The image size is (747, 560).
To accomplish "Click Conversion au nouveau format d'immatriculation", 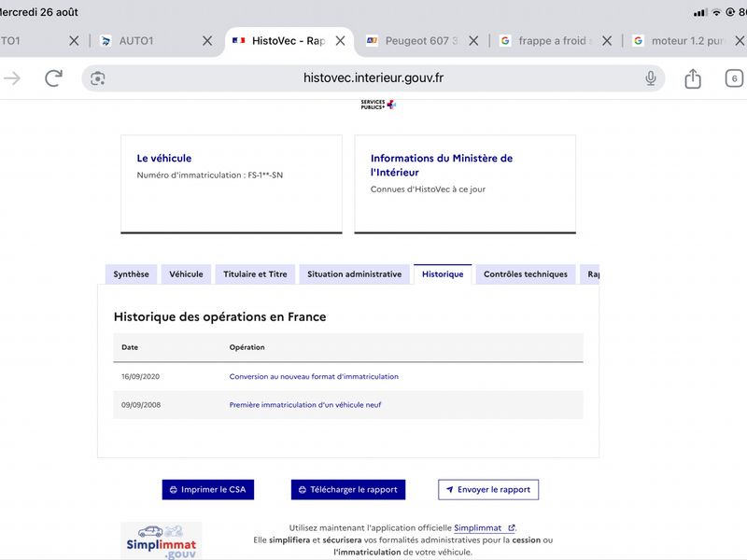I will 314,376.
